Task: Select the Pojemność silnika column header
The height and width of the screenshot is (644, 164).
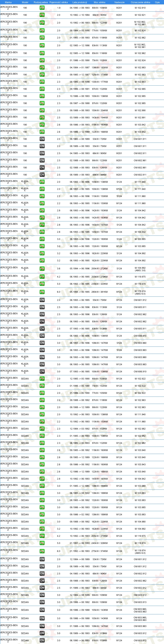Action: pos(59,2)
